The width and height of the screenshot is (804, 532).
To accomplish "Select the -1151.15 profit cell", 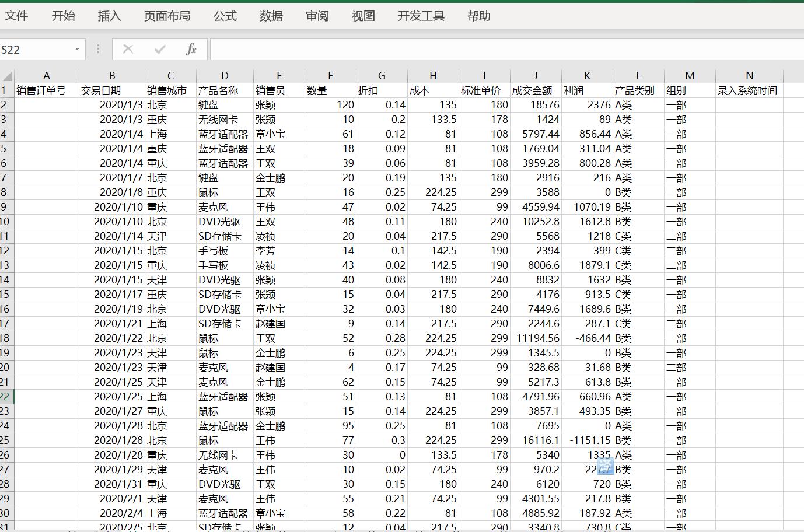I will 587,440.
